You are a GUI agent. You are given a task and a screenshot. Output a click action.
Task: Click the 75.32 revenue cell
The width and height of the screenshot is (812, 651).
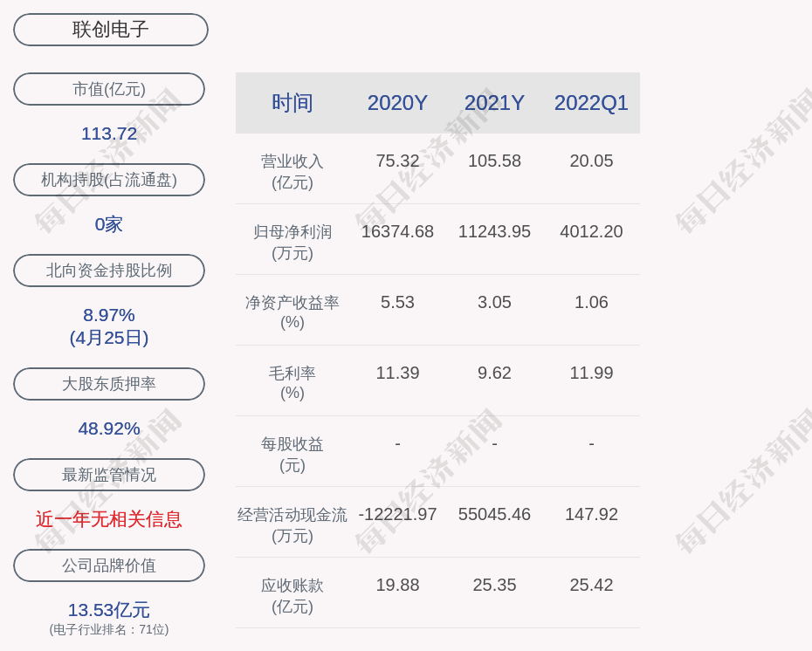coord(398,161)
